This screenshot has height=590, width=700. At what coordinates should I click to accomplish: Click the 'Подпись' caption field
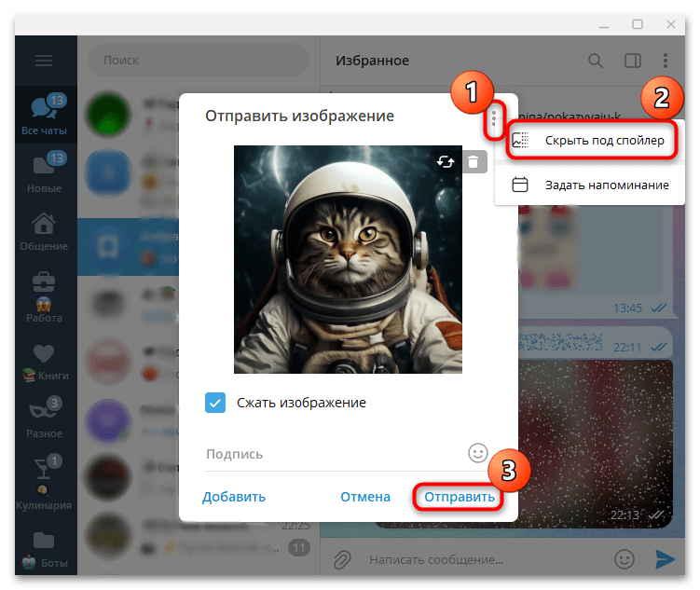pos(335,454)
